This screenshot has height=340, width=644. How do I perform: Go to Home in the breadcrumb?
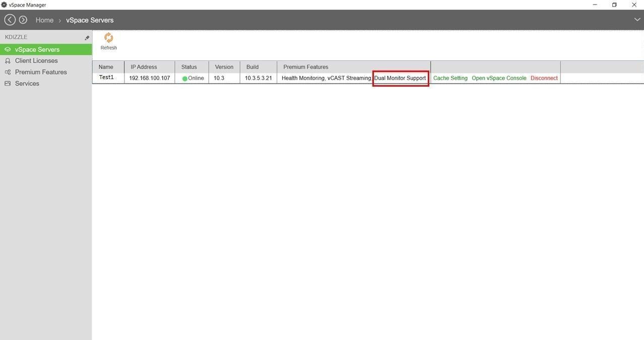click(44, 20)
